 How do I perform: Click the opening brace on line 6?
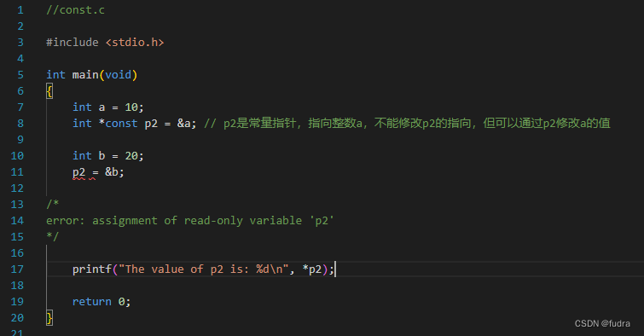pyautogui.click(x=49, y=90)
